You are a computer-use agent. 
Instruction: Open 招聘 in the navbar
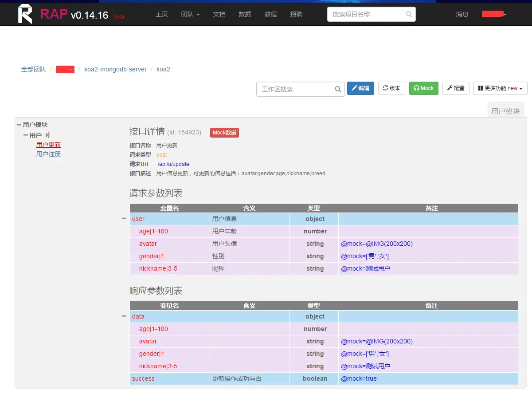(296, 14)
